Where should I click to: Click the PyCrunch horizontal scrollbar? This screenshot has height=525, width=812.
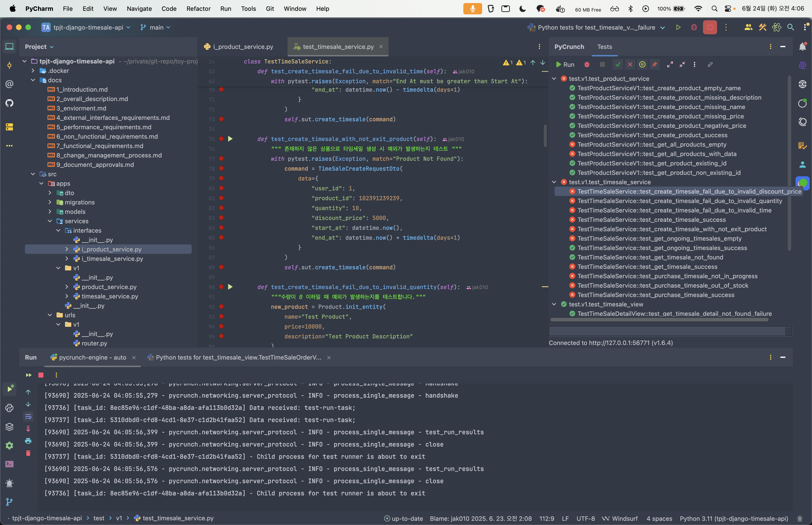click(659, 320)
